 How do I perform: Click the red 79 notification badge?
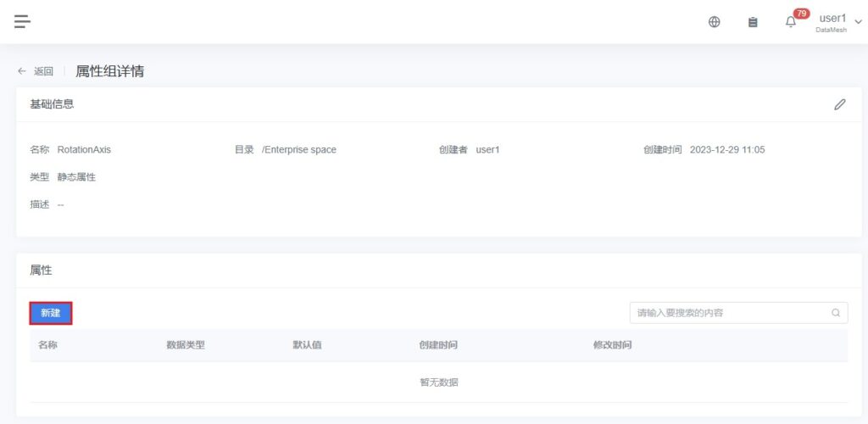(801, 14)
